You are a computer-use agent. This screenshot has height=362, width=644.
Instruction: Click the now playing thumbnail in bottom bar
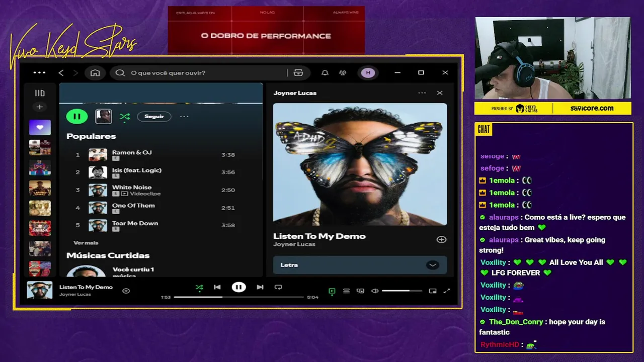coord(40,290)
